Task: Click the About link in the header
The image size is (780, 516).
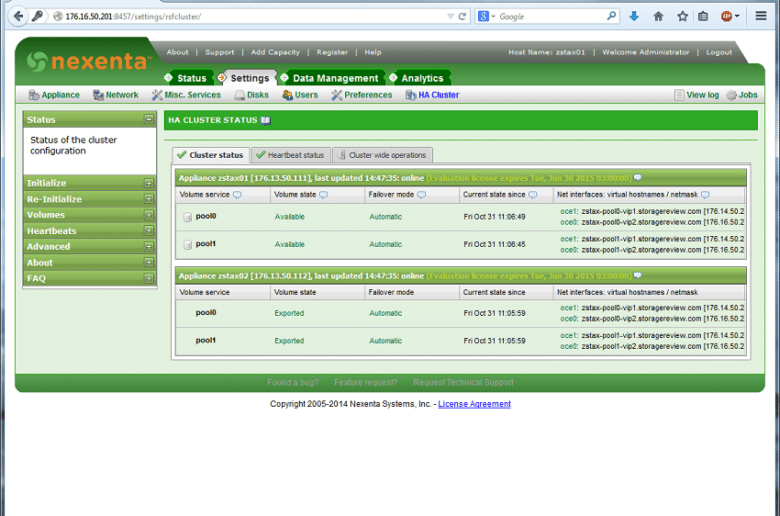Action: click(x=178, y=52)
